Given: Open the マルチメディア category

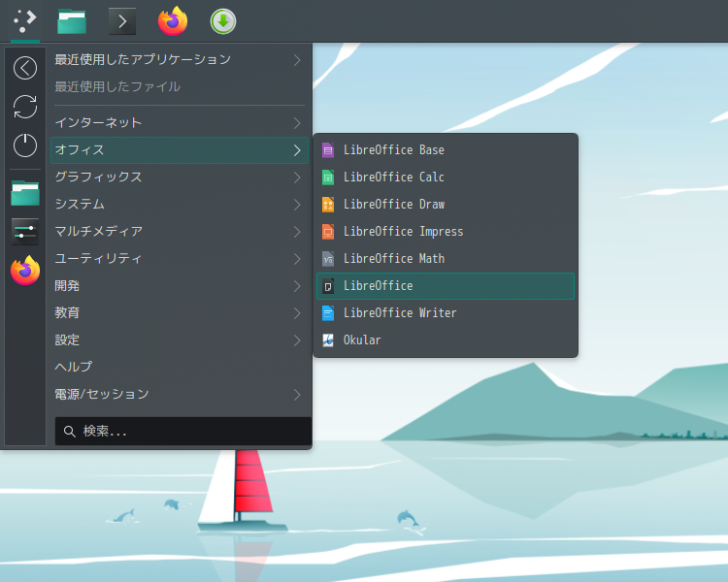Looking at the screenshot, I should click(x=180, y=232).
